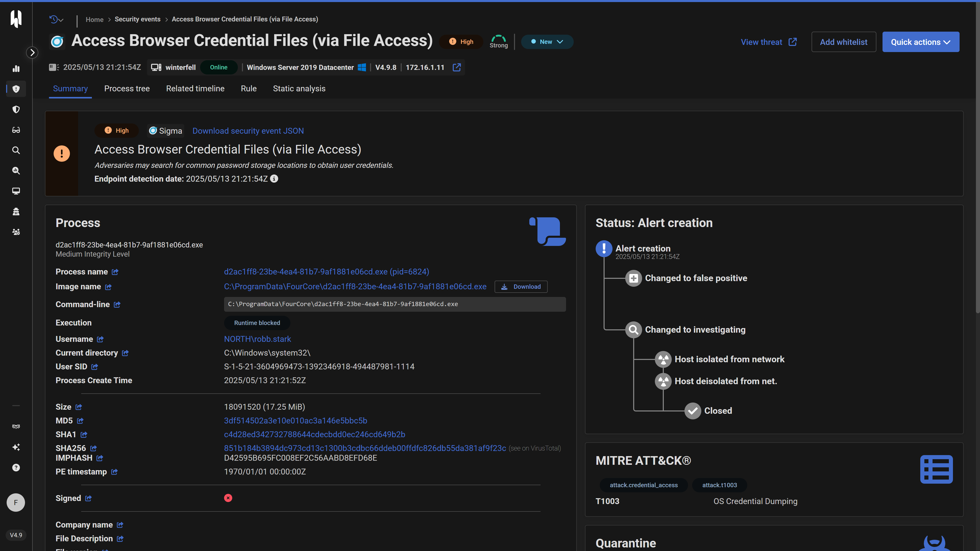Click filter icon next to Company name

(120, 525)
